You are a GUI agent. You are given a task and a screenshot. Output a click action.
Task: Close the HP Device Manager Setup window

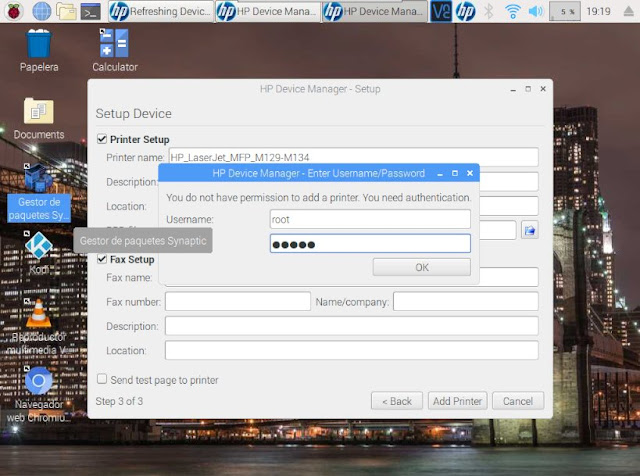click(x=543, y=89)
